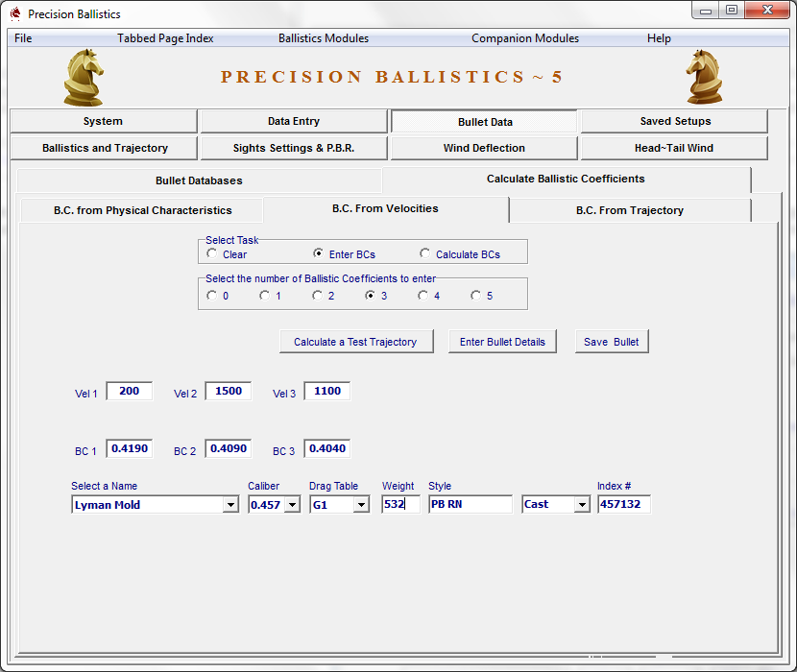Switch to the Data Entry tab

click(294, 121)
